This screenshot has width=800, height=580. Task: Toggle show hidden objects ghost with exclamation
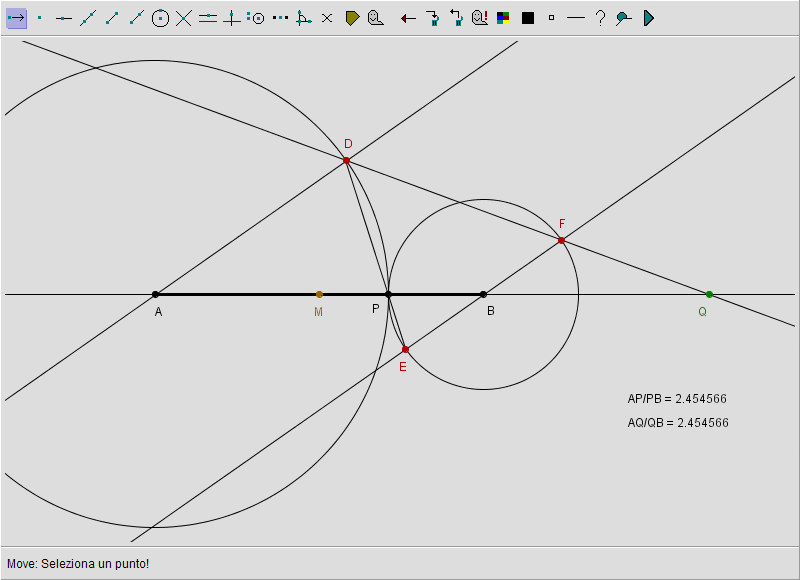coord(480,18)
